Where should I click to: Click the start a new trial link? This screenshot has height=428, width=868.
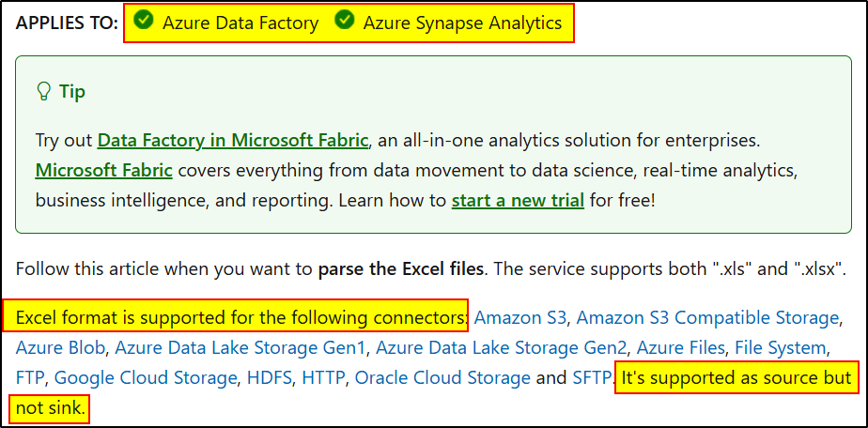tap(518, 201)
